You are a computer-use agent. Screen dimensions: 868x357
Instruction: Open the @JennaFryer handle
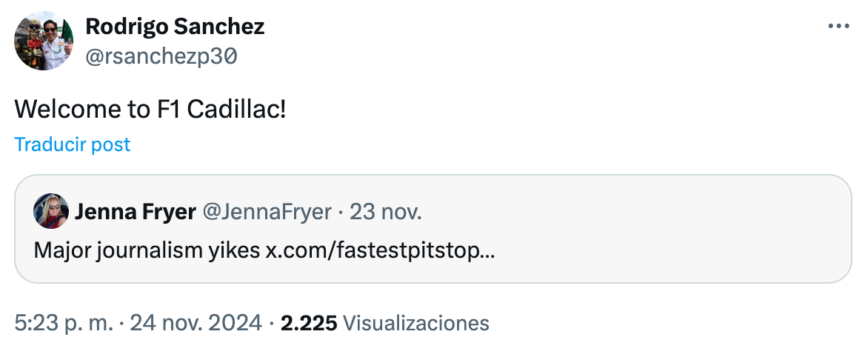(x=267, y=213)
